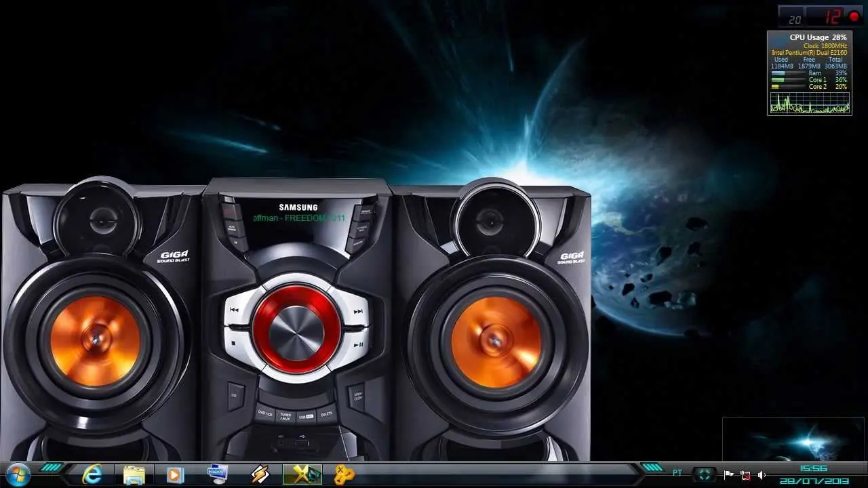Click the Intel Pentium Dual E2160 text
The width and height of the screenshot is (868, 488).
point(809,53)
